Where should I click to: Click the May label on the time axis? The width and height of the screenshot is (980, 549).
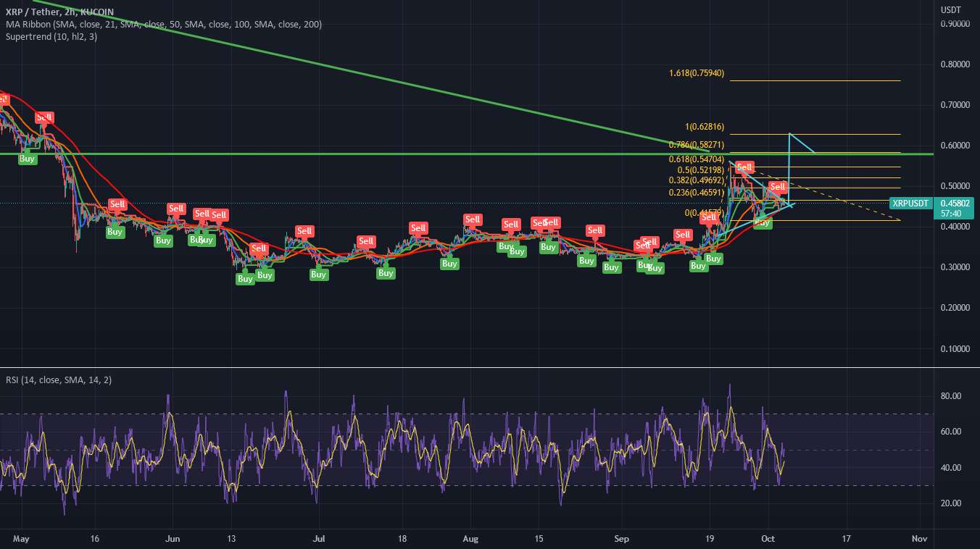click(x=22, y=539)
